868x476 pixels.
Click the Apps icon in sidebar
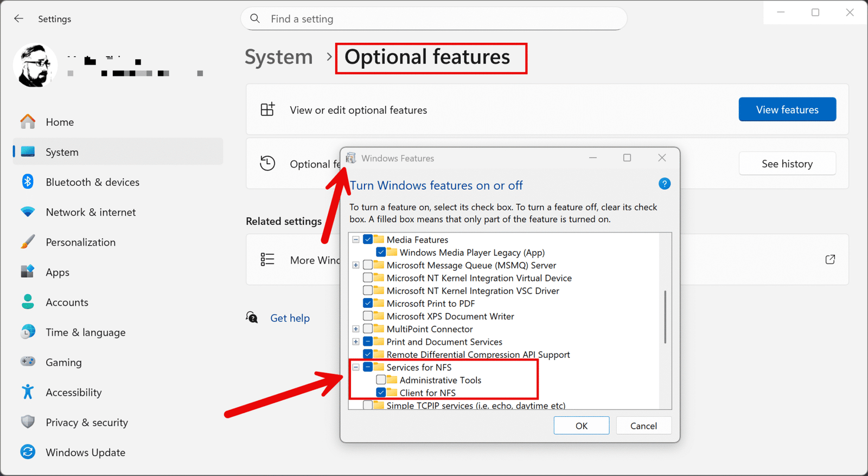point(28,272)
